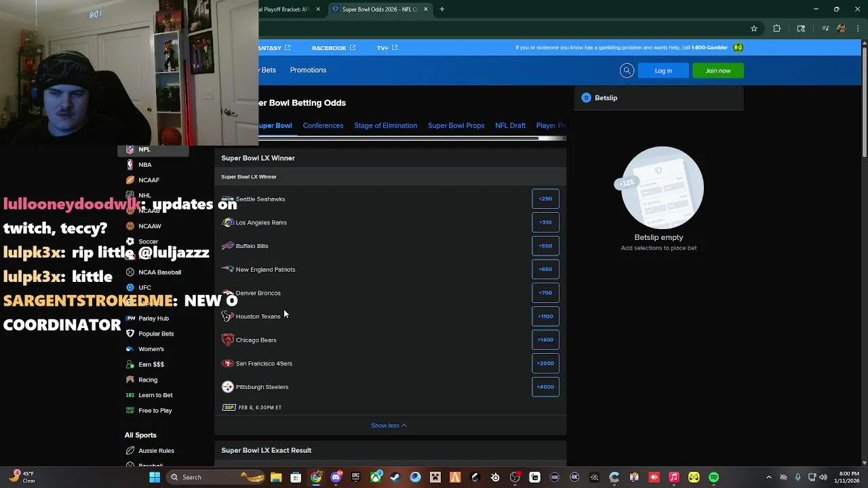Open the Chrome profile avatar
The width and height of the screenshot is (868, 488).
point(842,28)
